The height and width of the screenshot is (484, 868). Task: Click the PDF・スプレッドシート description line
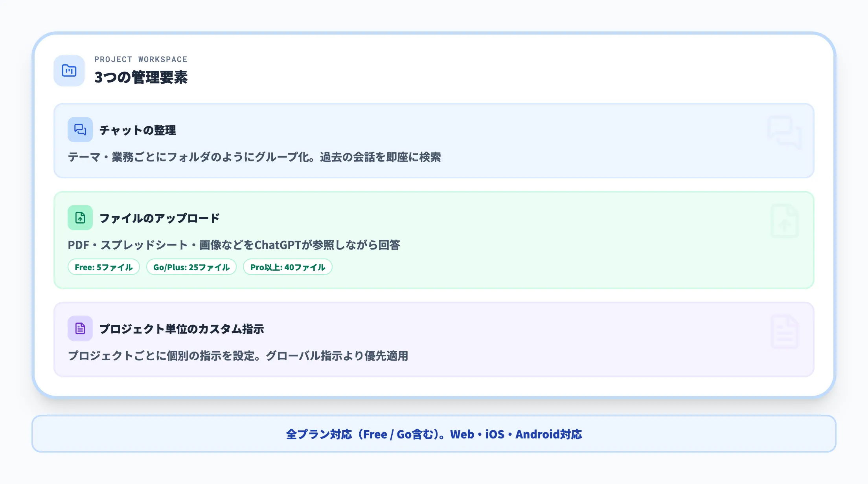(x=234, y=245)
